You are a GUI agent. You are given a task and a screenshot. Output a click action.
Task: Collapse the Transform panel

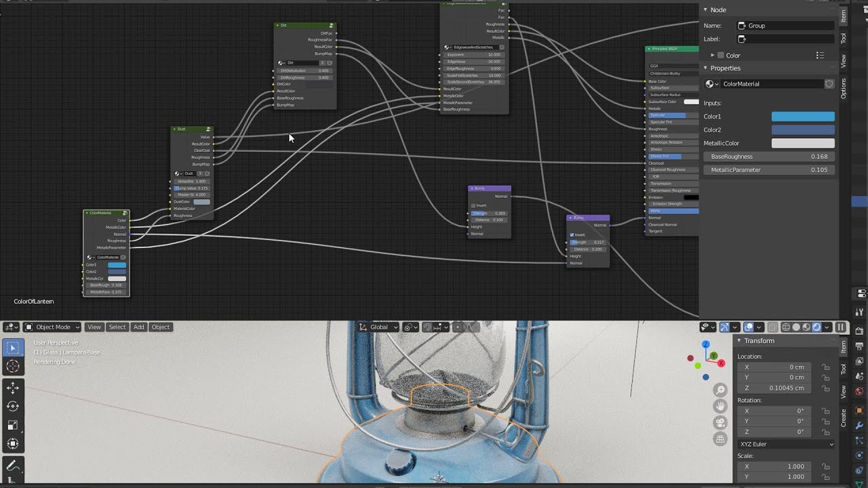point(739,341)
